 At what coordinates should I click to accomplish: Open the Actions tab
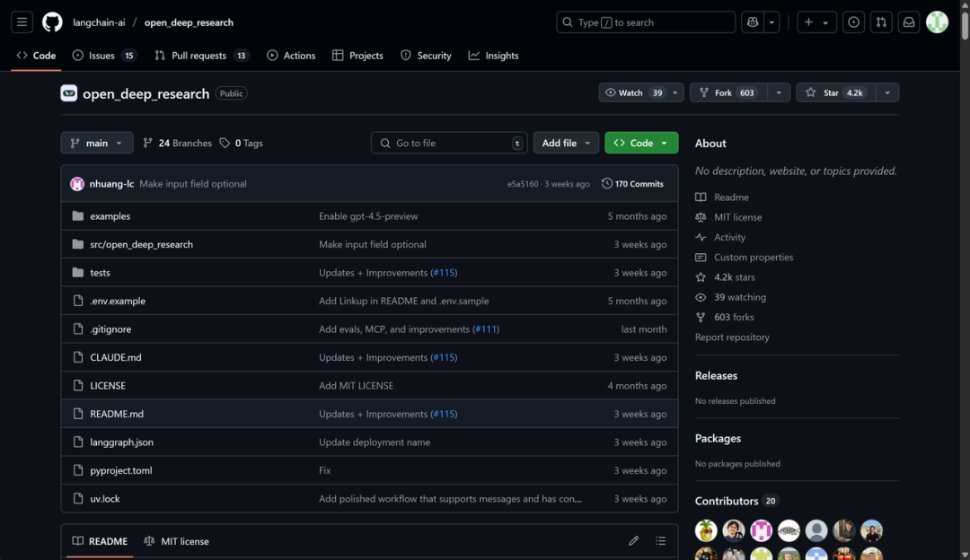point(291,56)
